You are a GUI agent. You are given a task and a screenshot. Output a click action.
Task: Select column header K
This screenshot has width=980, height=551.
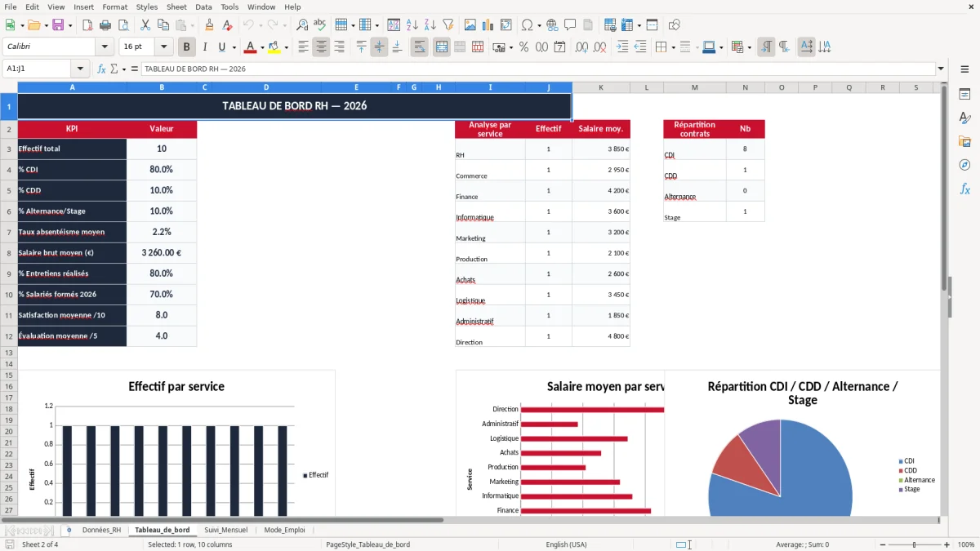pyautogui.click(x=601, y=87)
